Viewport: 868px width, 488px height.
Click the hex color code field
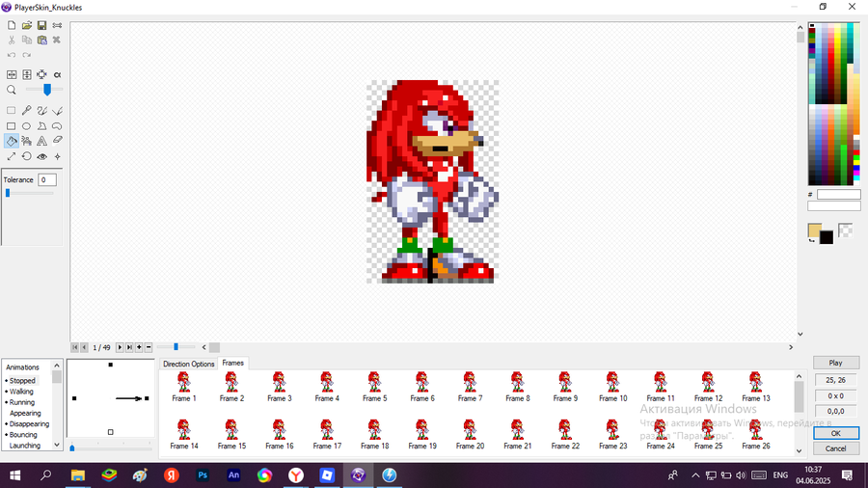pos(839,195)
